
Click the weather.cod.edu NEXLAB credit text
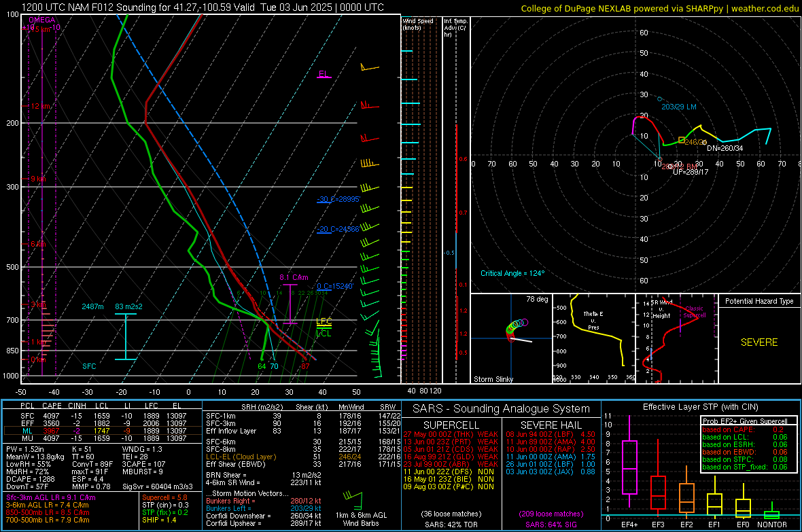tap(659, 8)
